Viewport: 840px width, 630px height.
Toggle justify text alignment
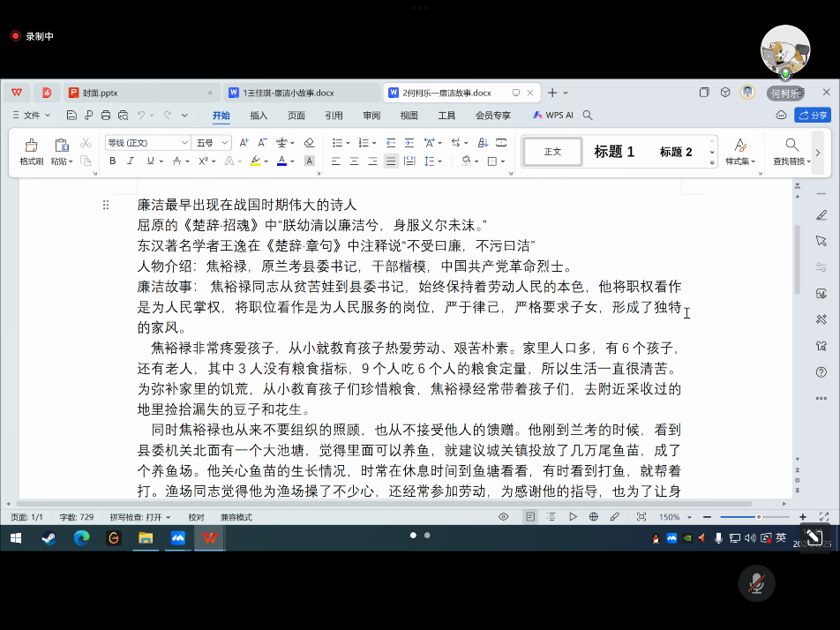pos(391,161)
